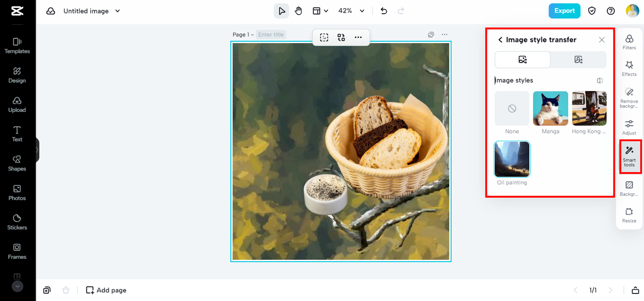Open the Remove background tool
The height and width of the screenshot is (301, 644).
coord(629,98)
